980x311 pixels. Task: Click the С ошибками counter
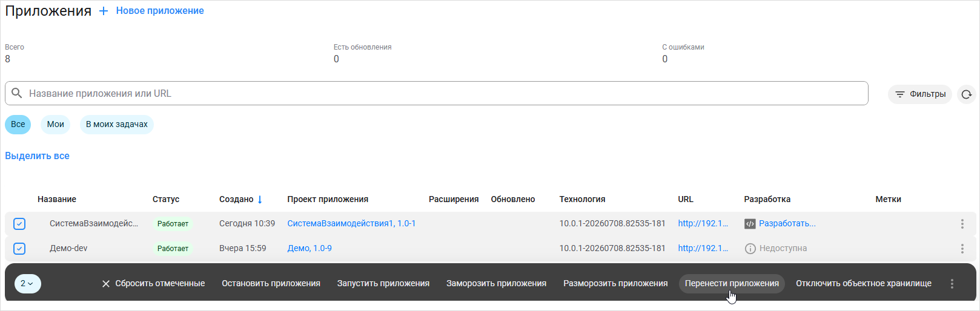click(683, 53)
